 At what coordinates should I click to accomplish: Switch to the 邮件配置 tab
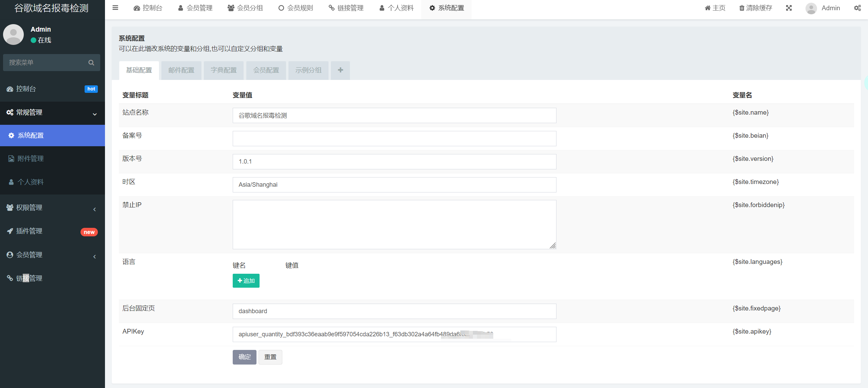[x=181, y=70]
